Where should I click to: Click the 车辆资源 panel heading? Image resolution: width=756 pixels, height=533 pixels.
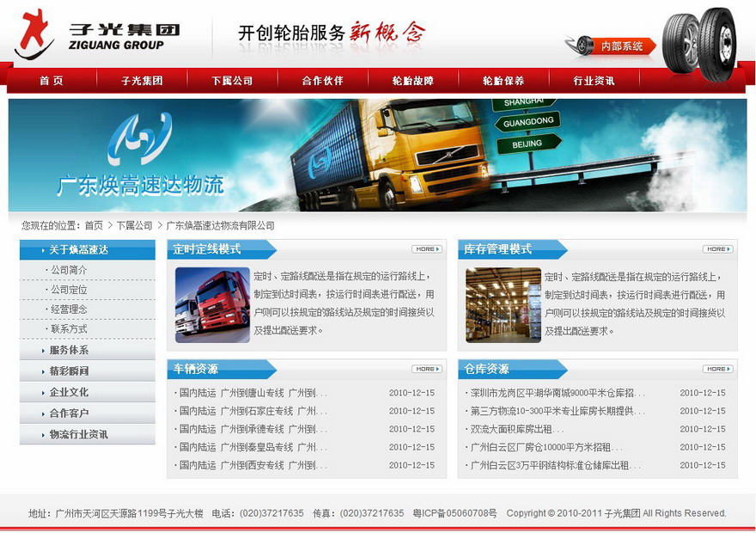(x=196, y=369)
